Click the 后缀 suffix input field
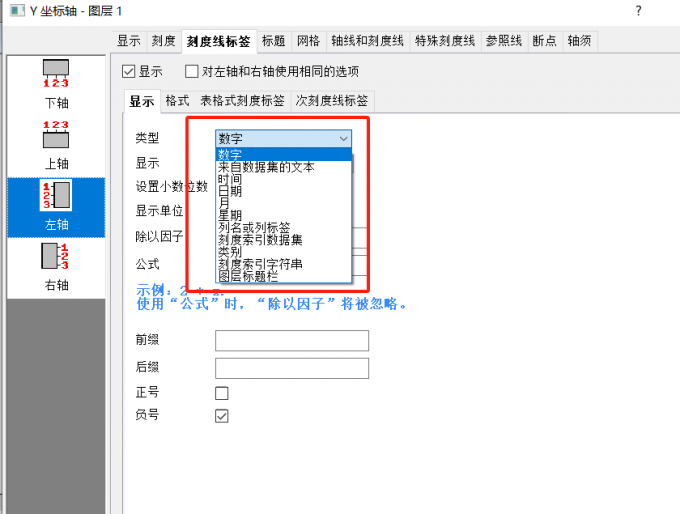680x514 pixels. point(292,368)
